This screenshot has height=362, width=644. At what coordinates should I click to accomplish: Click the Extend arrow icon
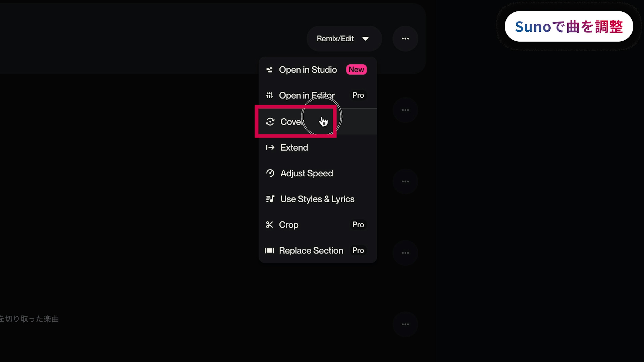click(x=270, y=147)
